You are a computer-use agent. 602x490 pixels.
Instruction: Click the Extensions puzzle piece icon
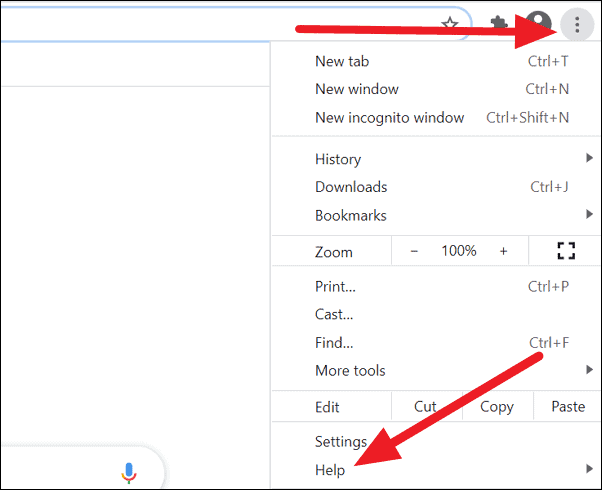click(x=499, y=24)
